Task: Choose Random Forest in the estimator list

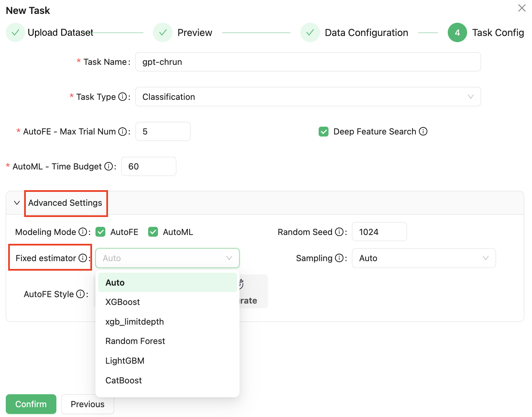Action: (135, 341)
